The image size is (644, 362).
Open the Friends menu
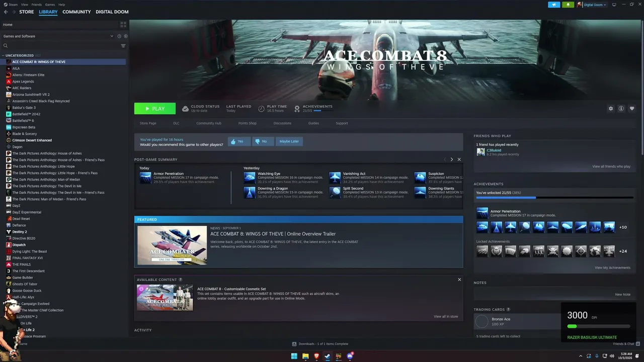tap(37, 5)
